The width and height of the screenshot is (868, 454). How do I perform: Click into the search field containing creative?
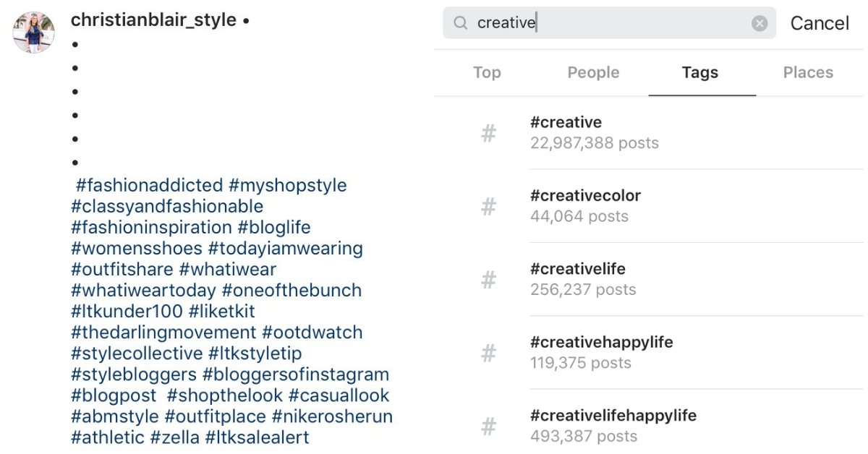pos(608,23)
